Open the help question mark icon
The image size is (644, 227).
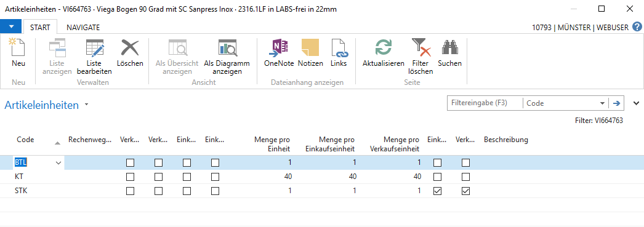(637, 27)
